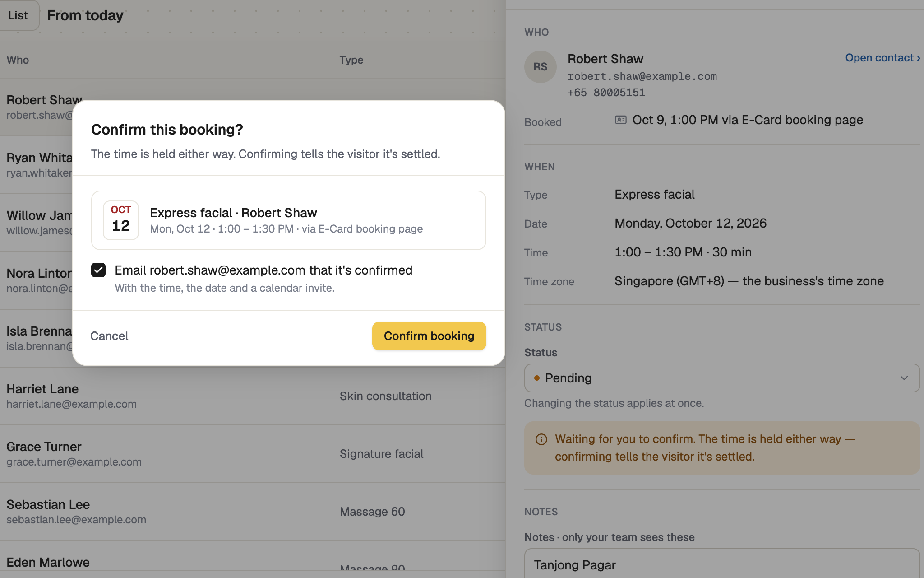
Task: Click the E-Card icon beside Booked date
Action: tap(621, 120)
